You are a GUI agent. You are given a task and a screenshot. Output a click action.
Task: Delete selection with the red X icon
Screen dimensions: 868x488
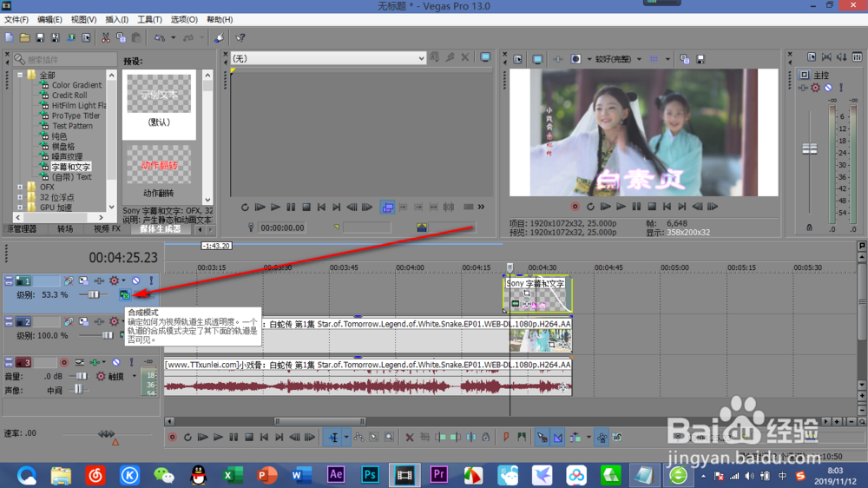pos(409,438)
